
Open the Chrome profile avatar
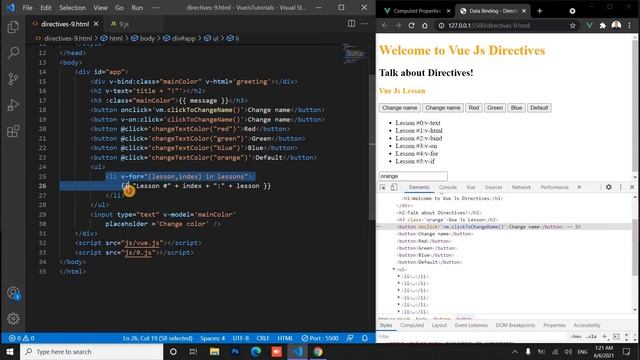coord(616,25)
